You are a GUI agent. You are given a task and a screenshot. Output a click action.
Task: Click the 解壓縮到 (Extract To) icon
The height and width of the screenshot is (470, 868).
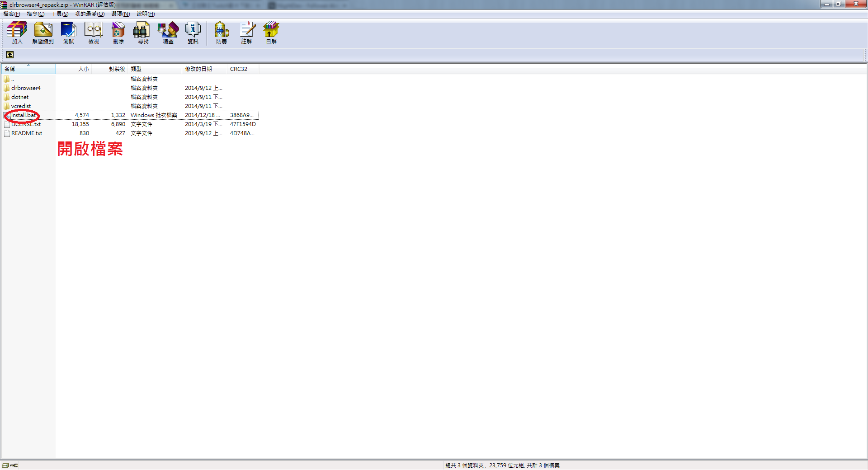click(43, 33)
